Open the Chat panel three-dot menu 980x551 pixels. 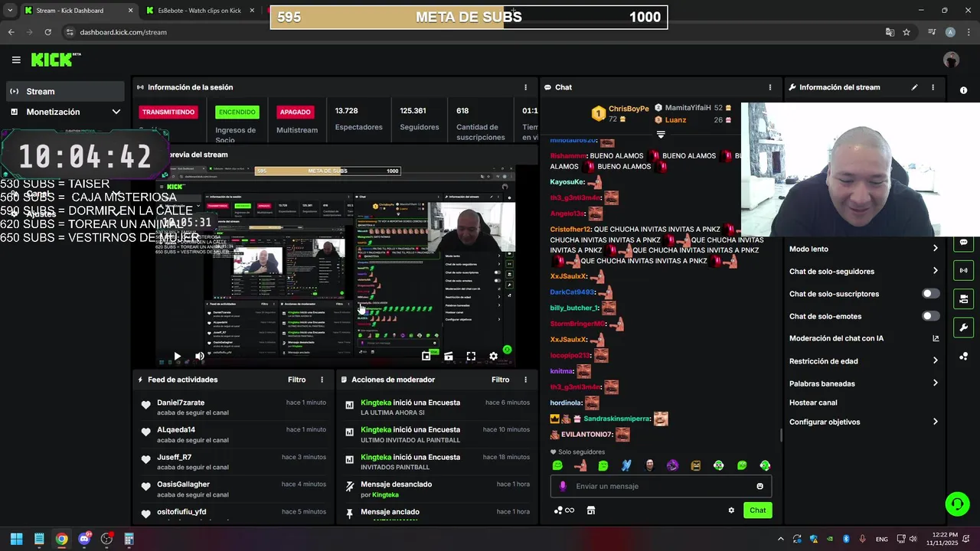769,87
